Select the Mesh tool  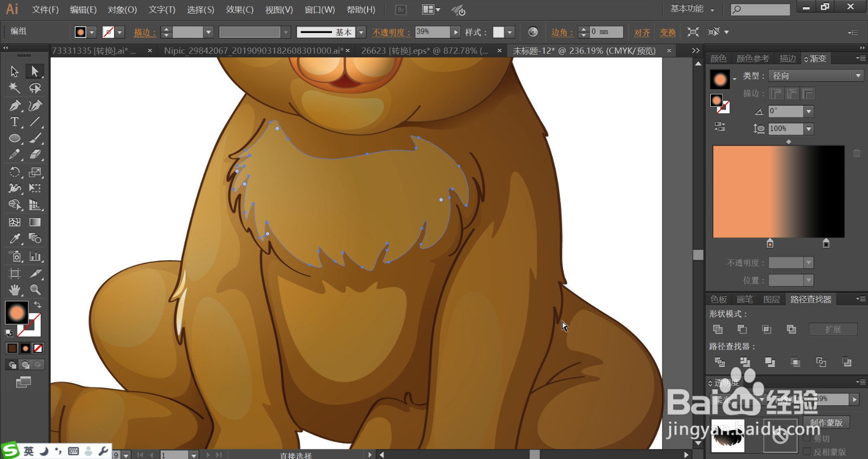[x=15, y=222]
